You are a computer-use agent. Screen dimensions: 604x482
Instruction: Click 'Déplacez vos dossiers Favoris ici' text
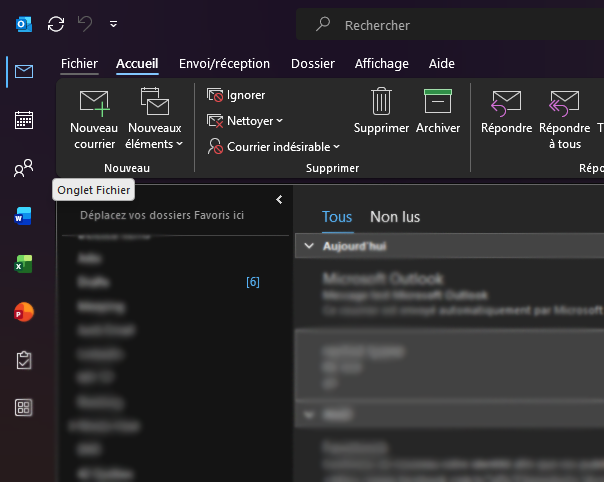[162, 215]
